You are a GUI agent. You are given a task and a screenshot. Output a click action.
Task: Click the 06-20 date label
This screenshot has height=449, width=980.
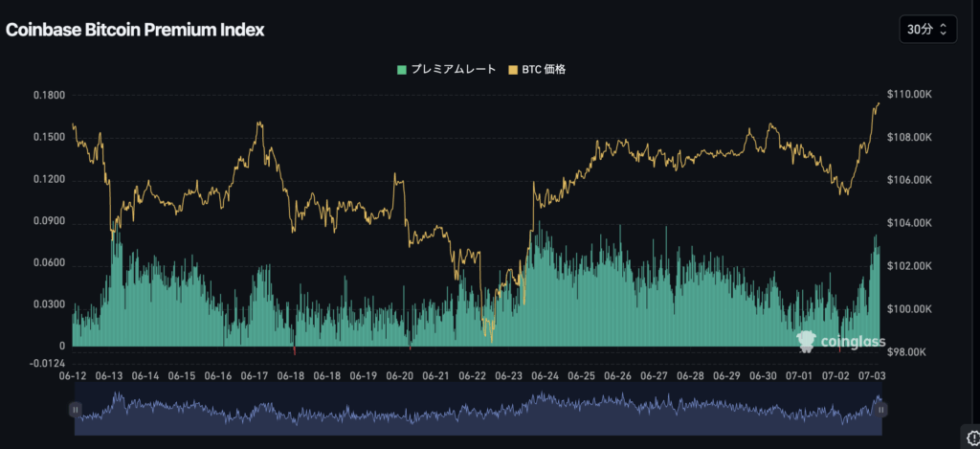pyautogui.click(x=400, y=376)
